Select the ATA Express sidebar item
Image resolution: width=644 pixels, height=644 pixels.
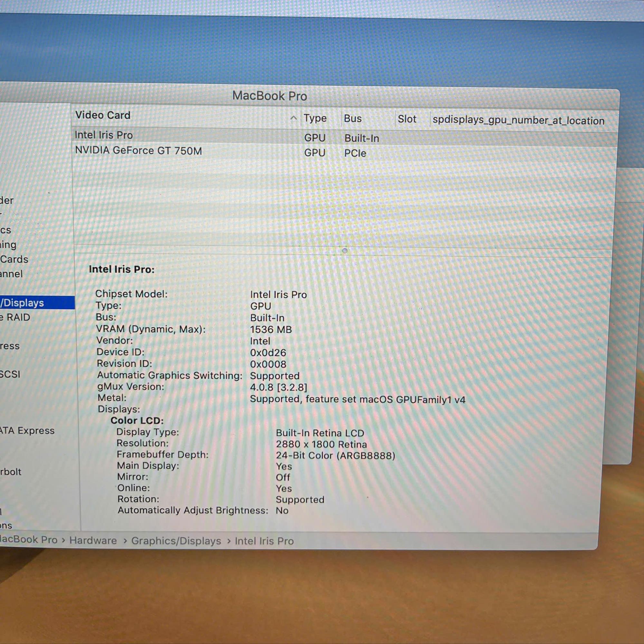pos(27,431)
